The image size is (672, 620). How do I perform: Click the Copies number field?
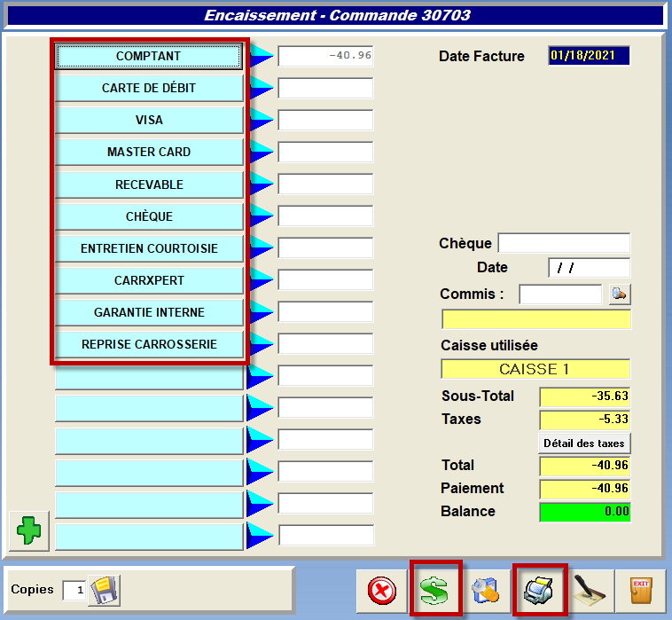(x=74, y=591)
